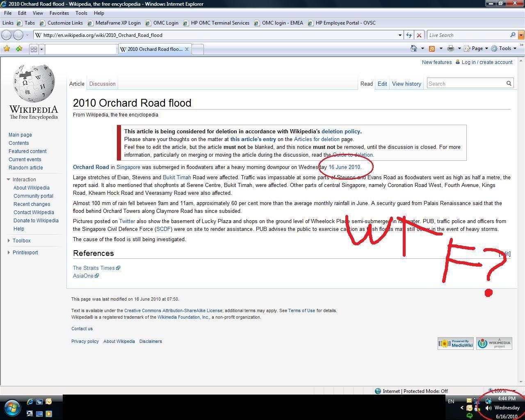525x420 pixels.
Task: Click the Home page icon
Action: (414, 48)
